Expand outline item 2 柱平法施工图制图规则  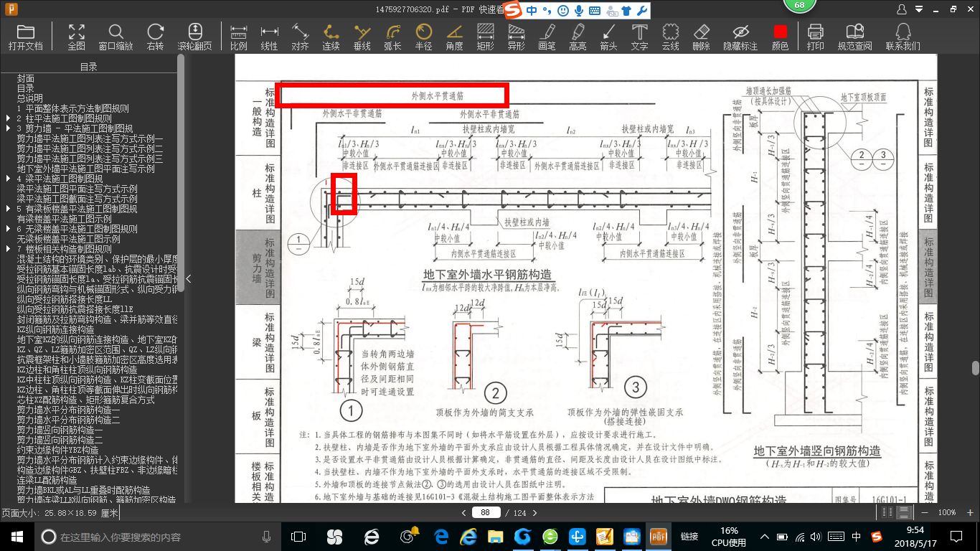point(9,118)
